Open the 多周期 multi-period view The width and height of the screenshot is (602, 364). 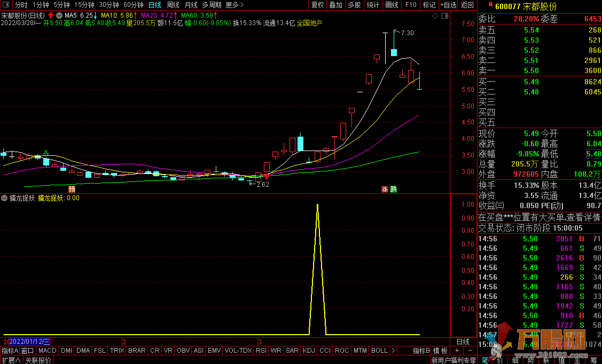[212, 5]
